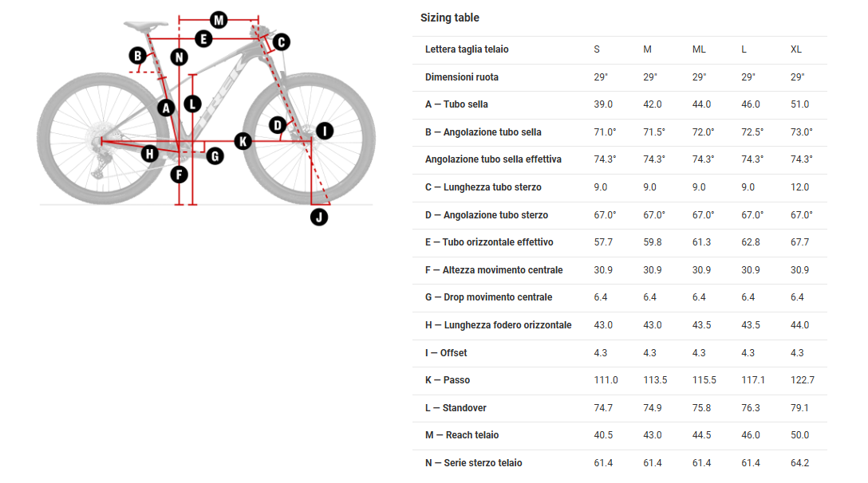Viewport: 868px width, 483px height.
Task: Select the J marker below front wheel
Action: 319,216
